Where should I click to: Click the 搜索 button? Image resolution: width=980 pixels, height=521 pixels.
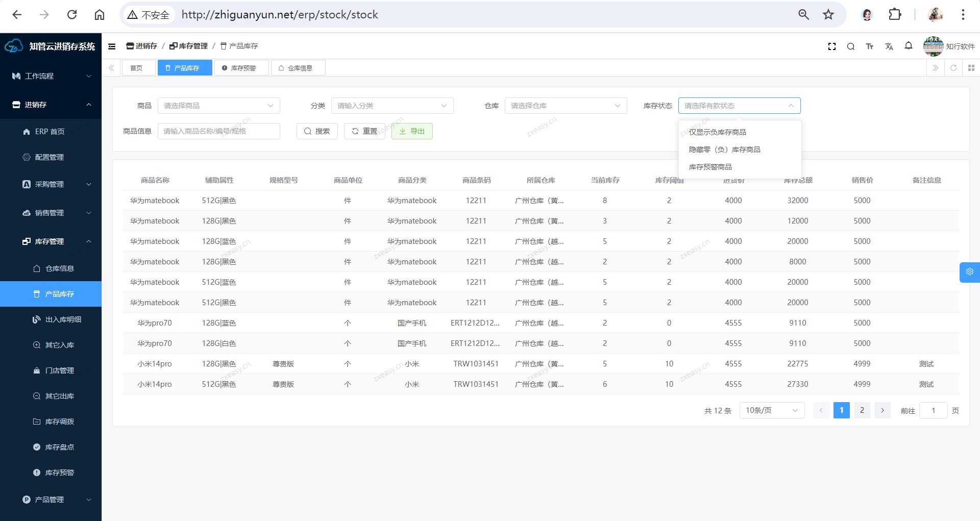[x=317, y=131]
